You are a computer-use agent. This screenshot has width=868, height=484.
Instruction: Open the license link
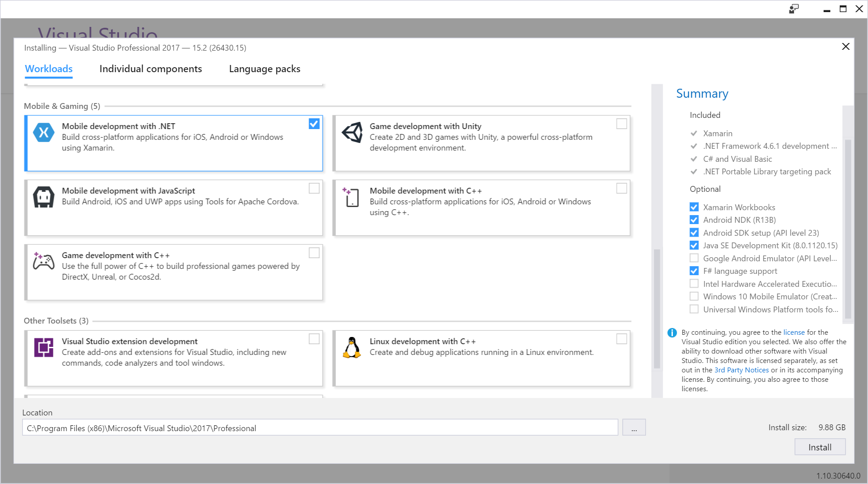pyautogui.click(x=794, y=333)
